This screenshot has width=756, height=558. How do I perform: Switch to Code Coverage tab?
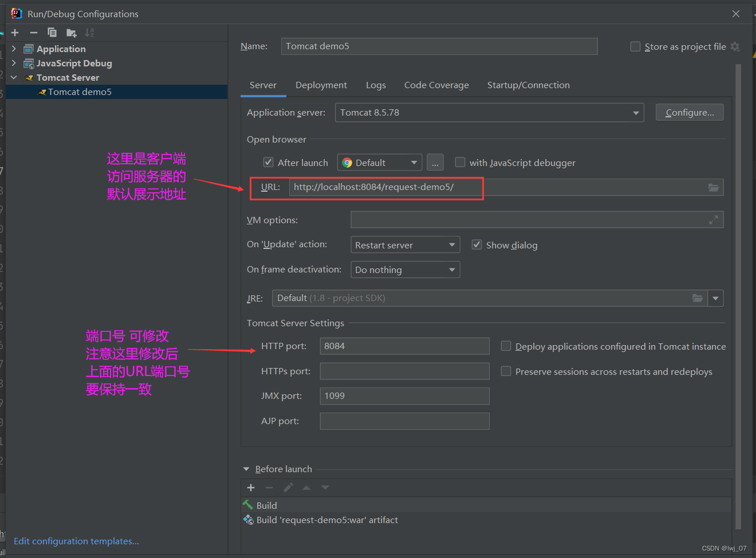(x=436, y=85)
